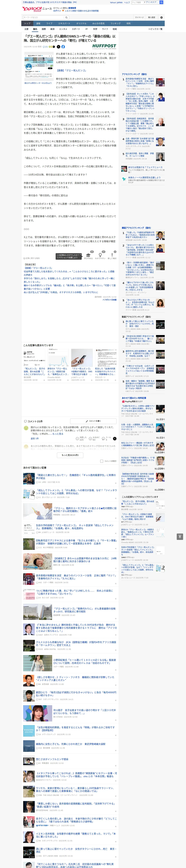Open トピックス一覧 link
The image size is (186, 868).
[x=155, y=29]
